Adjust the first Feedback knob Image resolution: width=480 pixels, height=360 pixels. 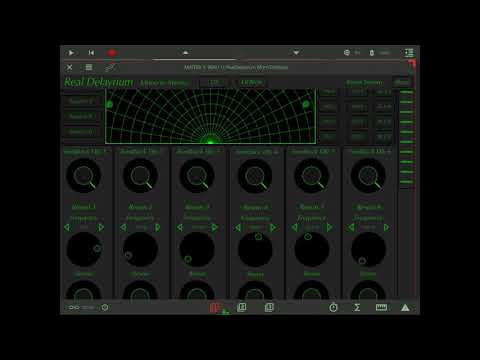(x=83, y=176)
